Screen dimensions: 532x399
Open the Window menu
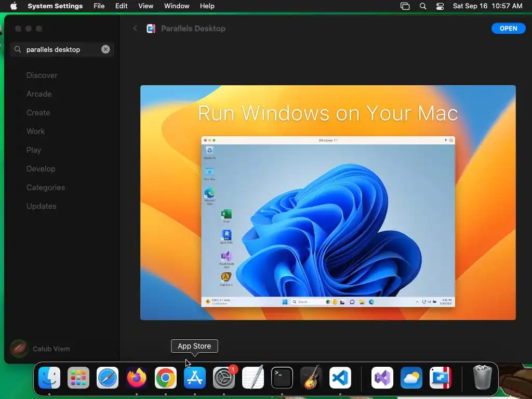pyautogui.click(x=177, y=6)
